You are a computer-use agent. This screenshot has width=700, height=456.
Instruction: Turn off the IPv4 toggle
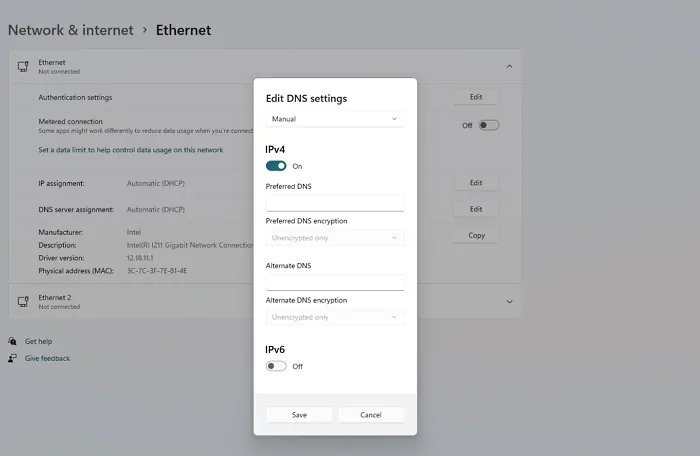click(x=276, y=166)
